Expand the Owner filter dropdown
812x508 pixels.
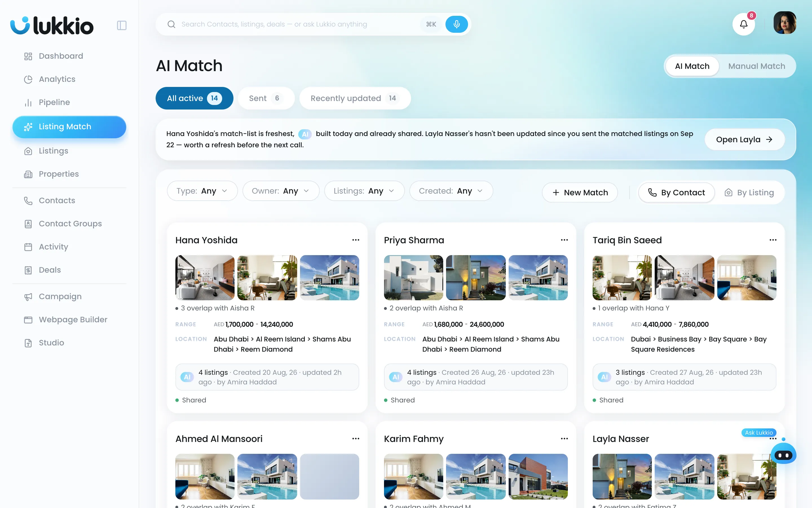pos(281,191)
